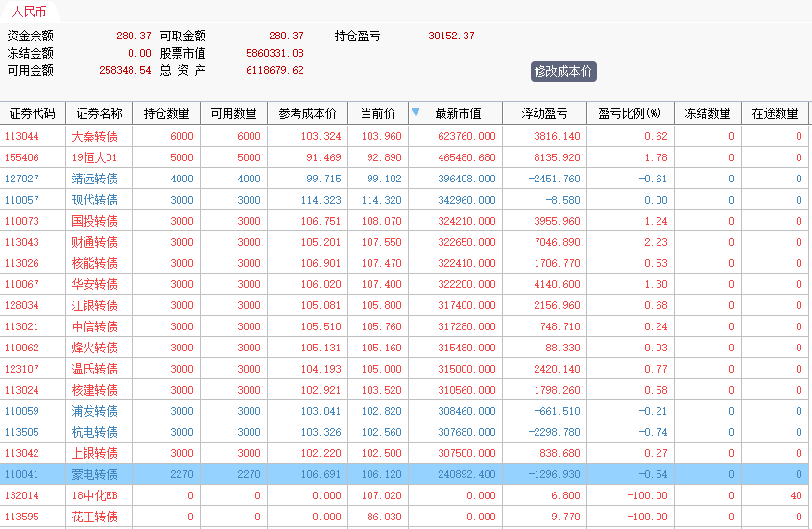Viewport: 812px width, 529px height.
Task: Click the 可用数量 column header
Action: 233,113
